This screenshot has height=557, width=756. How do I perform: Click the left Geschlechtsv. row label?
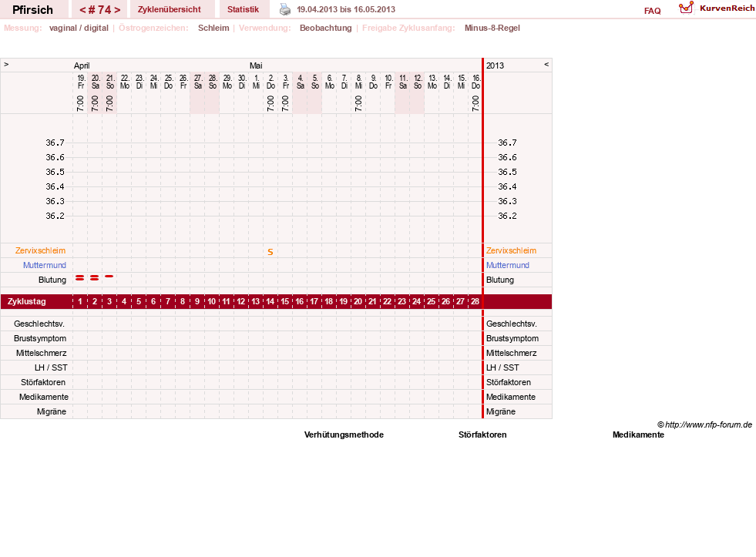[39, 324]
